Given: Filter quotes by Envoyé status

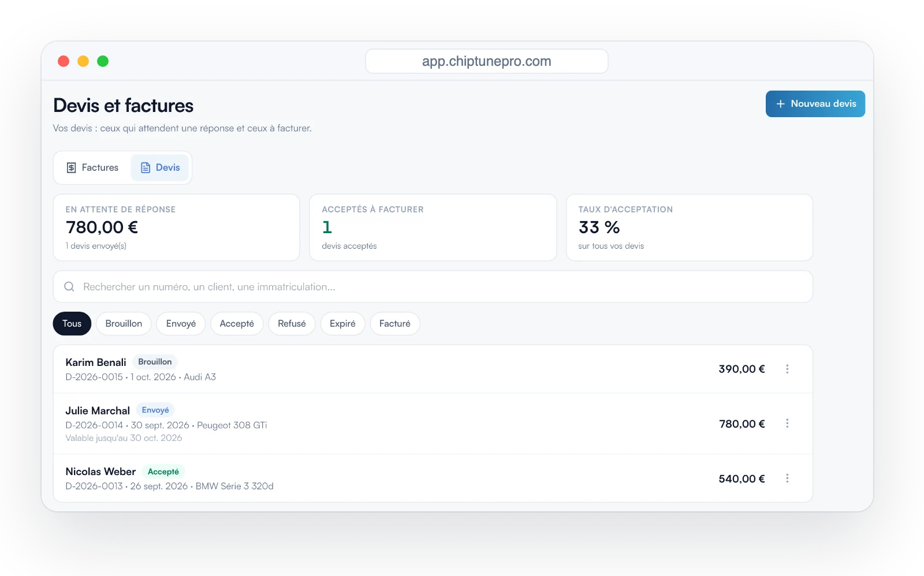Looking at the screenshot, I should click(181, 324).
